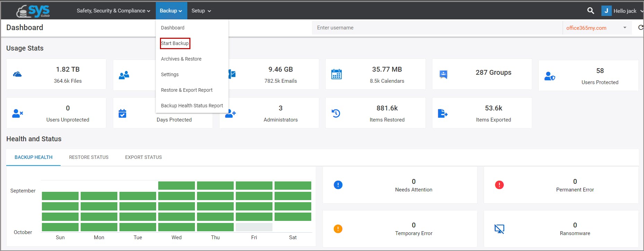Screen dimensions: 644x251
Task: Click the Ransomware label
Action: (575, 233)
